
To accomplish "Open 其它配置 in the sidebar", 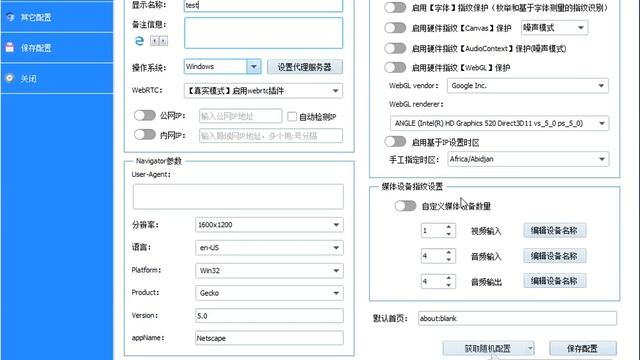I will click(x=57, y=17).
